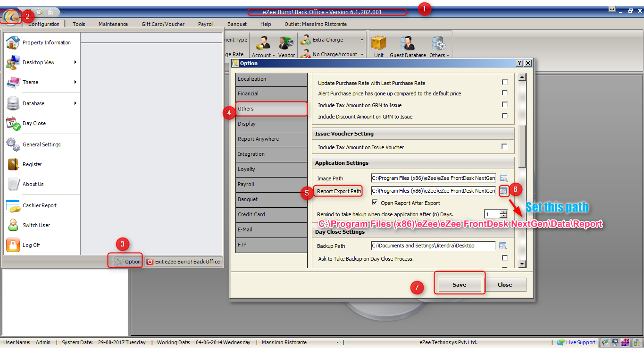Browse for Image Path folder
The image size is (644, 348).
pyautogui.click(x=503, y=178)
